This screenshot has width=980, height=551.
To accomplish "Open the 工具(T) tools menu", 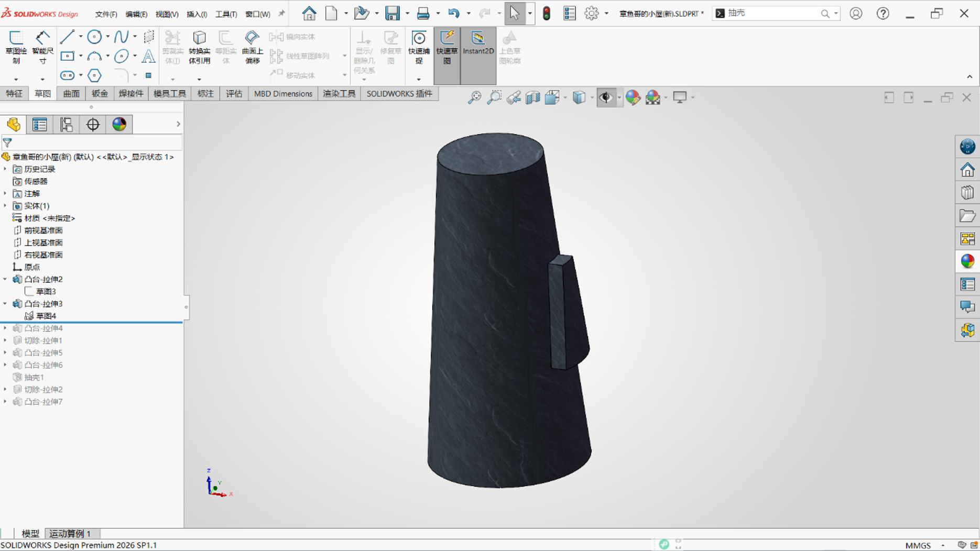I will (x=226, y=14).
